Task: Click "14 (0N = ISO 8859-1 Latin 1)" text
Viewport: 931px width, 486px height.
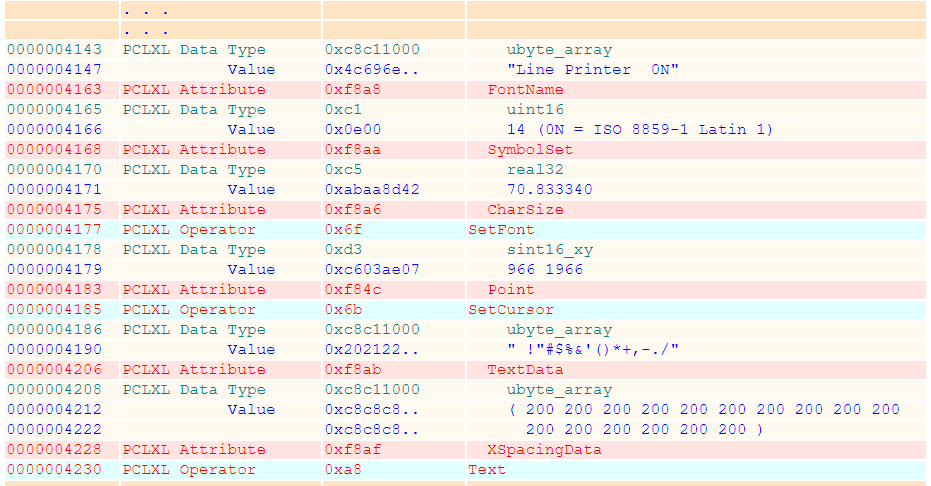Action: point(639,129)
